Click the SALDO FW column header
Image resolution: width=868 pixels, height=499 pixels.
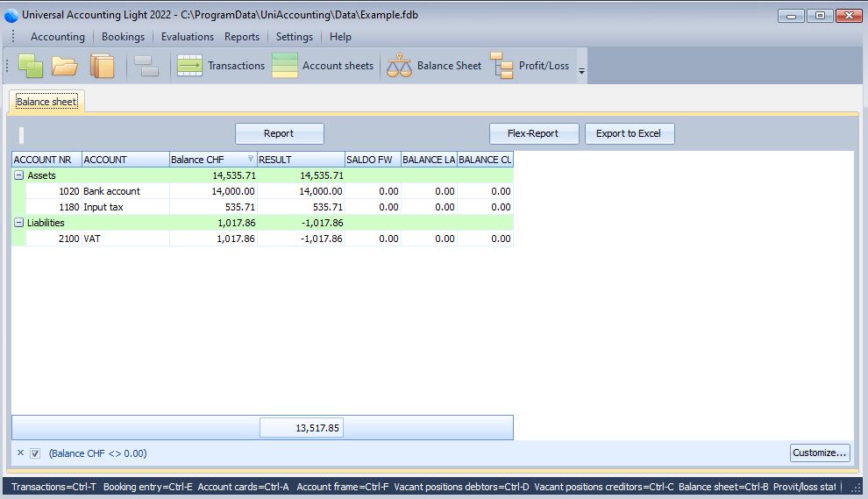pos(373,160)
